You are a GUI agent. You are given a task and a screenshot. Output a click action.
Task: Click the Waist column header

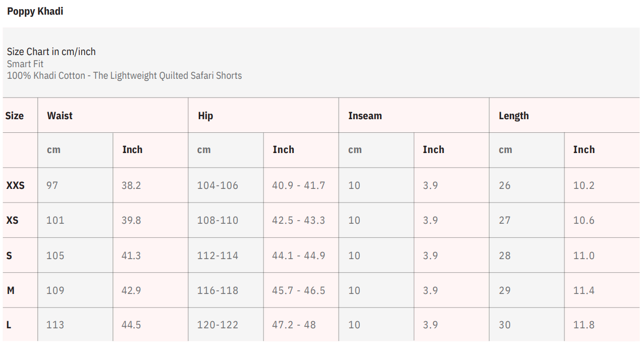[60, 116]
